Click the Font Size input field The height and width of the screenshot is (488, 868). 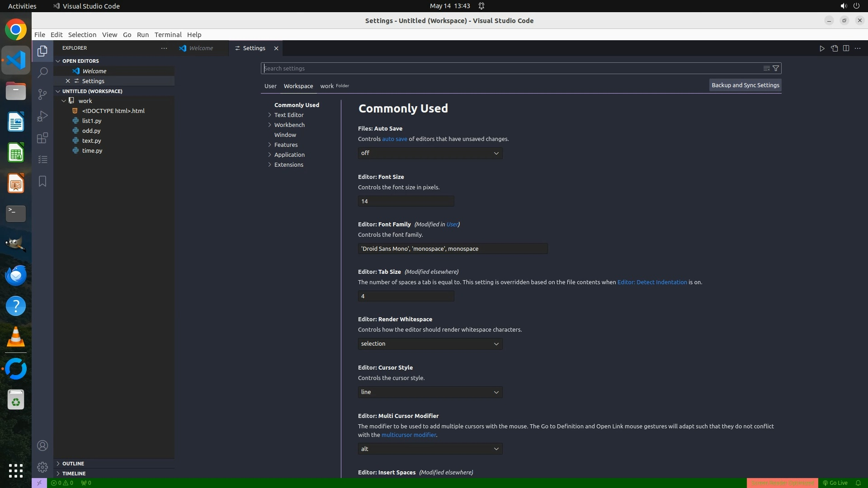click(406, 202)
